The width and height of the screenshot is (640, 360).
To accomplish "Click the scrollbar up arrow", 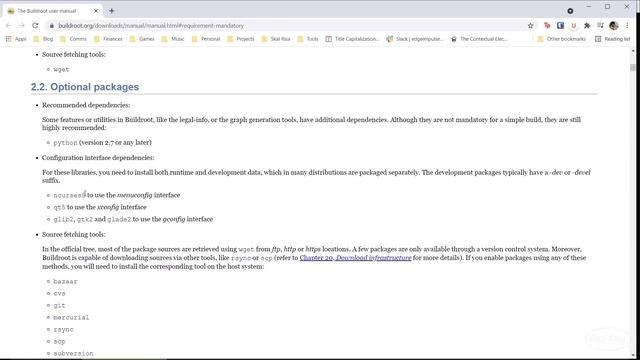I will tap(632, 51).
